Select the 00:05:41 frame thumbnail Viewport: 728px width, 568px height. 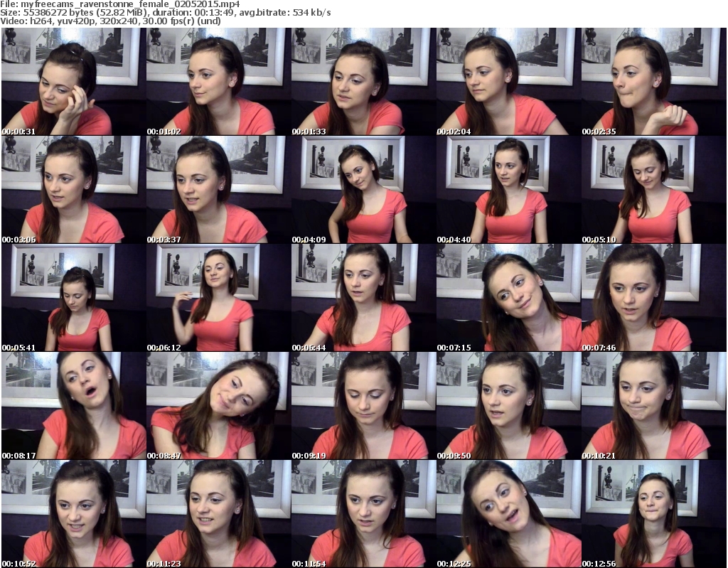(73, 298)
